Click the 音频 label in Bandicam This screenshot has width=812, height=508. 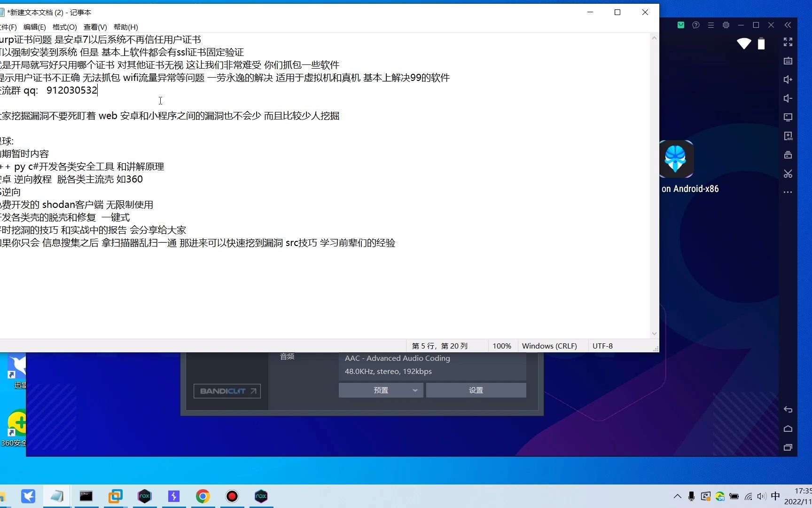click(287, 357)
